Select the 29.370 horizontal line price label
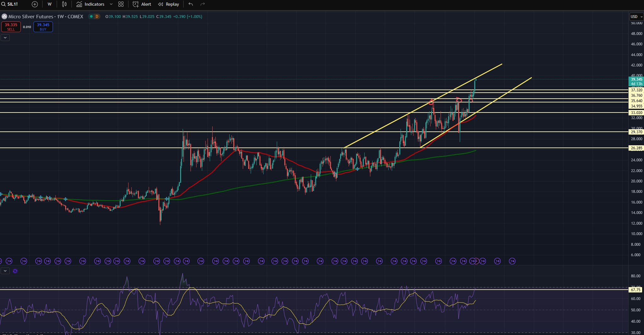Viewport: 644px width, 335px height. [x=636, y=132]
